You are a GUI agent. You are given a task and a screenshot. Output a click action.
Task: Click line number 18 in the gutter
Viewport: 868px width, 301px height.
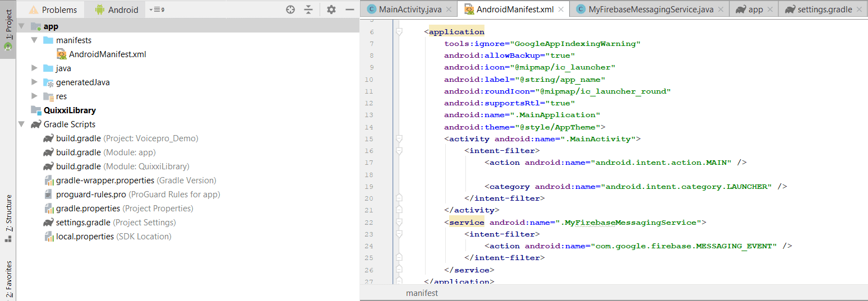(x=368, y=174)
